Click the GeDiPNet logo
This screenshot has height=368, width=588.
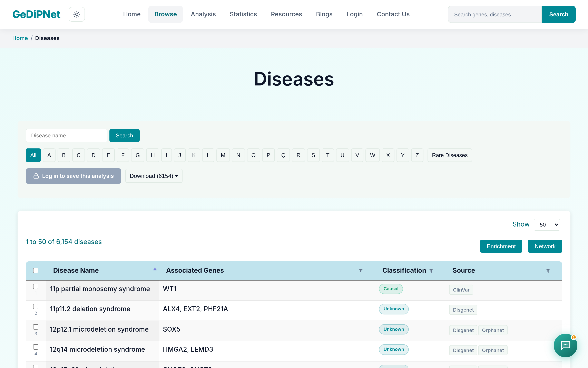(x=37, y=14)
